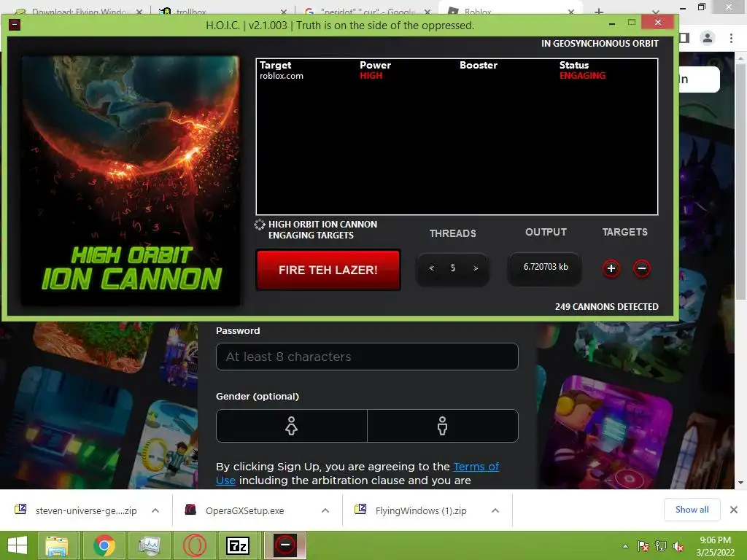This screenshot has height=560, width=747.
Task: Close the trollbox tab
Action: [x=284, y=12]
